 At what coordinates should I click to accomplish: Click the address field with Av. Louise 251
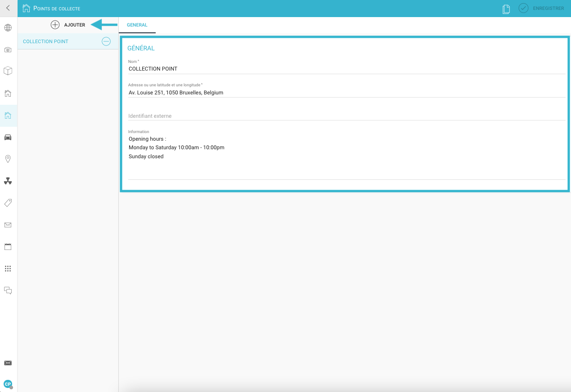point(346,93)
